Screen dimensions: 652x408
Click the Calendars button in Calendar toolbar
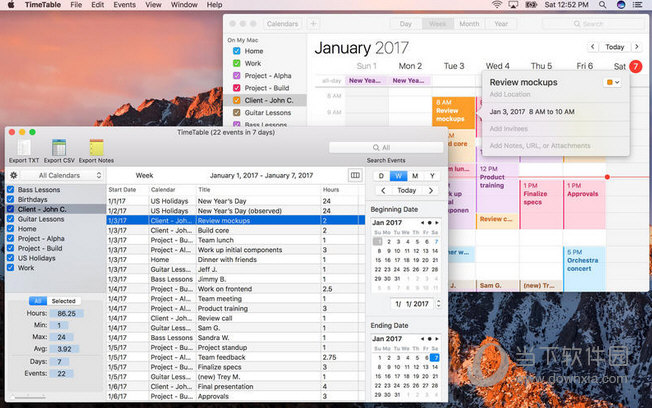[282, 24]
